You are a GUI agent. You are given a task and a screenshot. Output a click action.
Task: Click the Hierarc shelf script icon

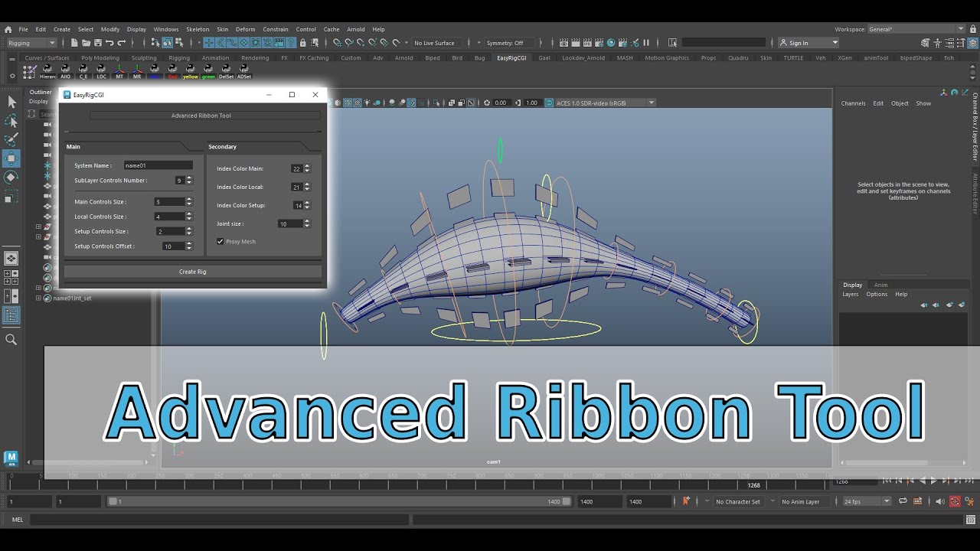point(47,71)
